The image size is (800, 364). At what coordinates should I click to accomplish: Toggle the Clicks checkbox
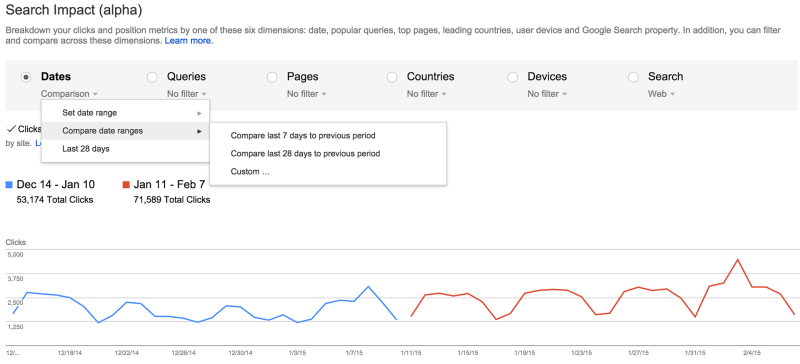tap(11, 129)
